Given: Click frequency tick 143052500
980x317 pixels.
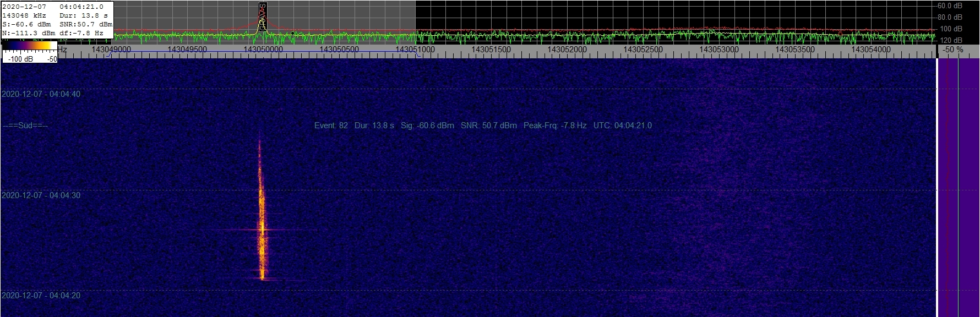Looking at the screenshot, I should coord(643,50).
